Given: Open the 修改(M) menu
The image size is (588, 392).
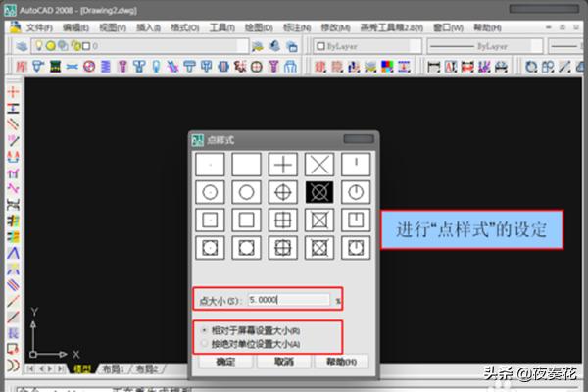Looking at the screenshot, I should pyautogui.click(x=335, y=27).
